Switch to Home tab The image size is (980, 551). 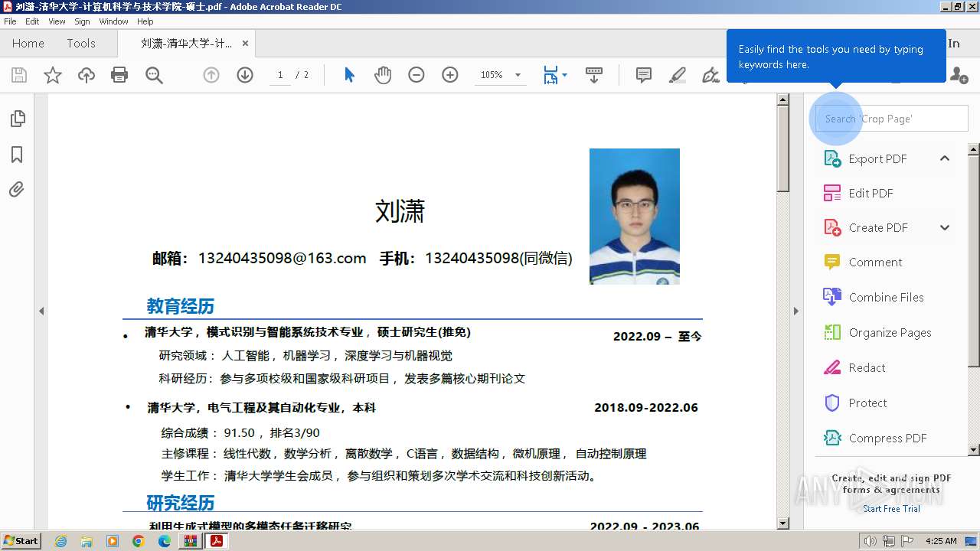28,44
